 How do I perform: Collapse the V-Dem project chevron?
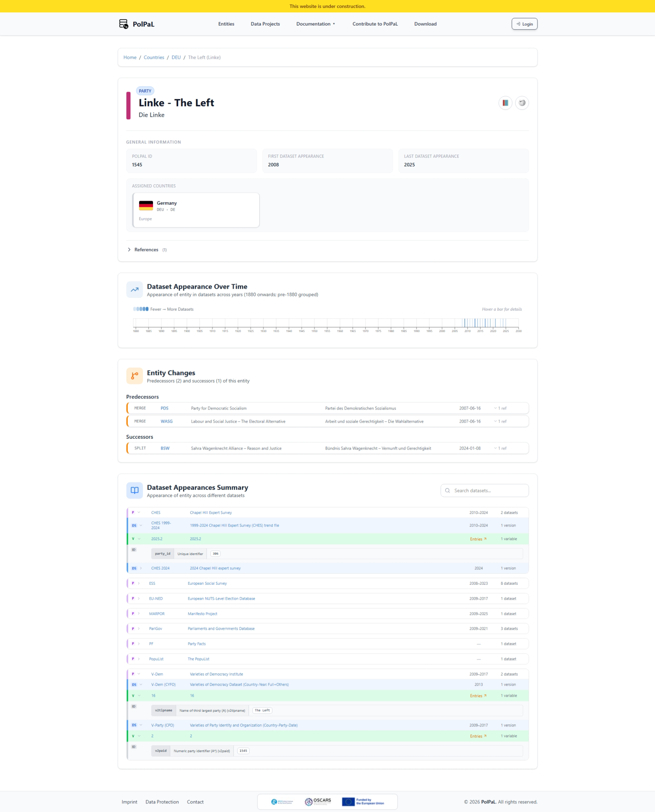pyautogui.click(x=139, y=674)
